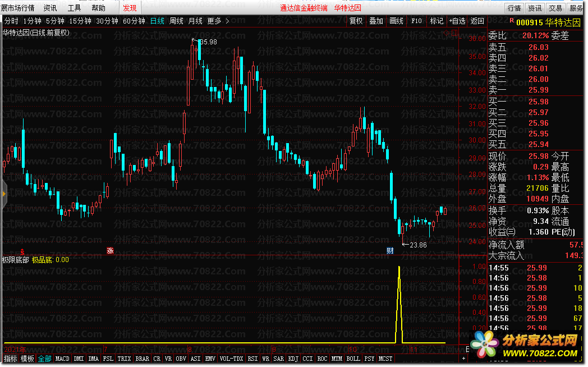Switch sub-chart to DMI indicator
Image resolution: width=588 pixels, height=367 pixels.
(79, 359)
